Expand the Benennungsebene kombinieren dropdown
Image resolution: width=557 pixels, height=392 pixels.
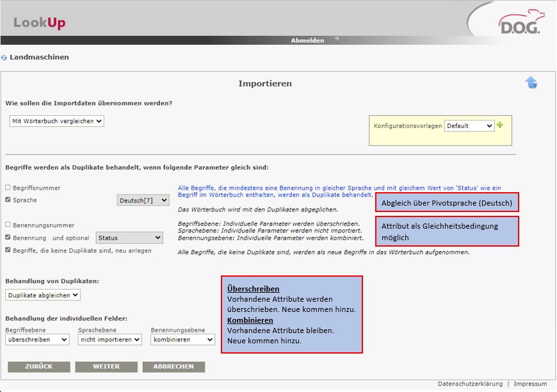click(182, 339)
